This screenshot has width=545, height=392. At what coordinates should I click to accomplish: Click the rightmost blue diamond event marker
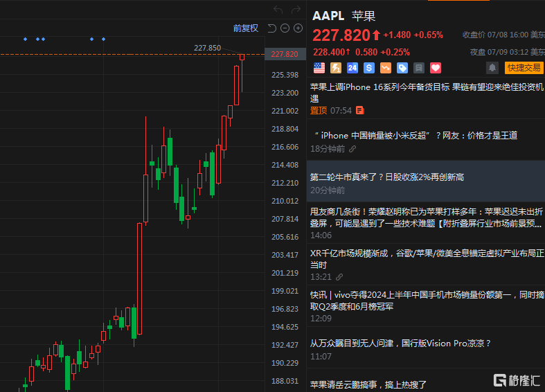[104, 39]
